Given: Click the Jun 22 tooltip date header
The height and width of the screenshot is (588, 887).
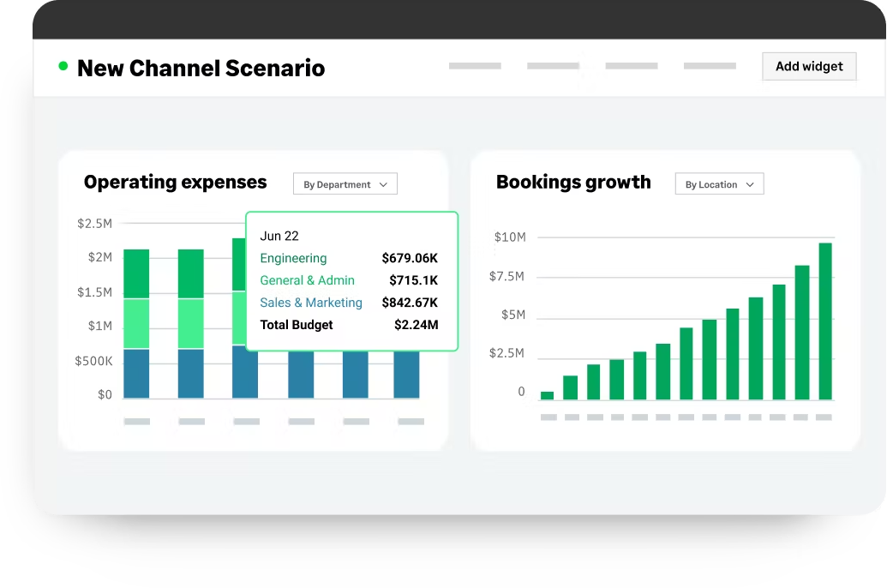Looking at the screenshot, I should click(279, 236).
